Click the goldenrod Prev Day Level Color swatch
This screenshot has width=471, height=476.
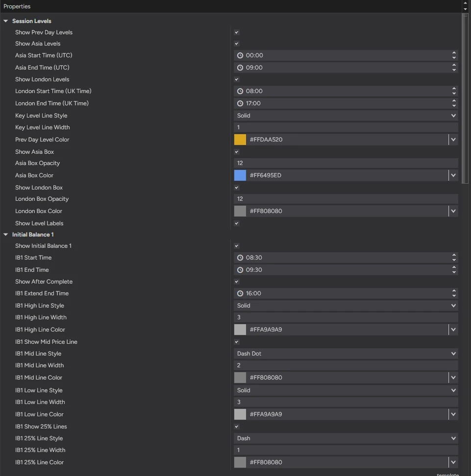pos(240,140)
